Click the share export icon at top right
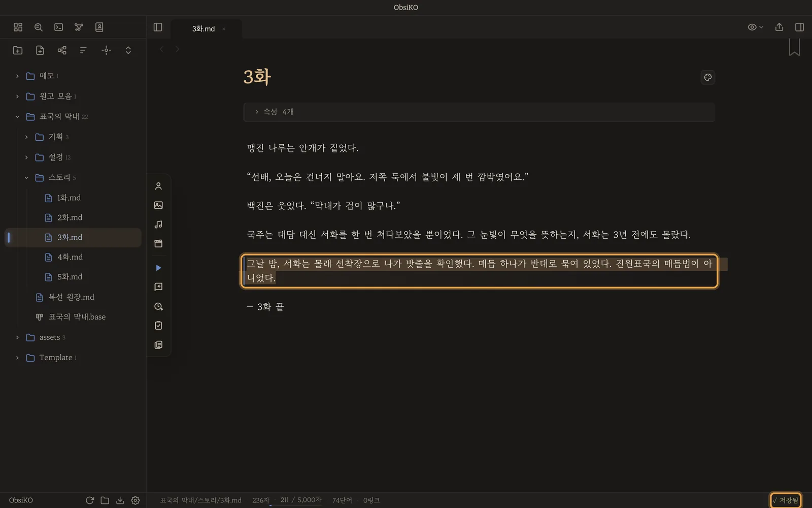812x508 pixels. 779,27
